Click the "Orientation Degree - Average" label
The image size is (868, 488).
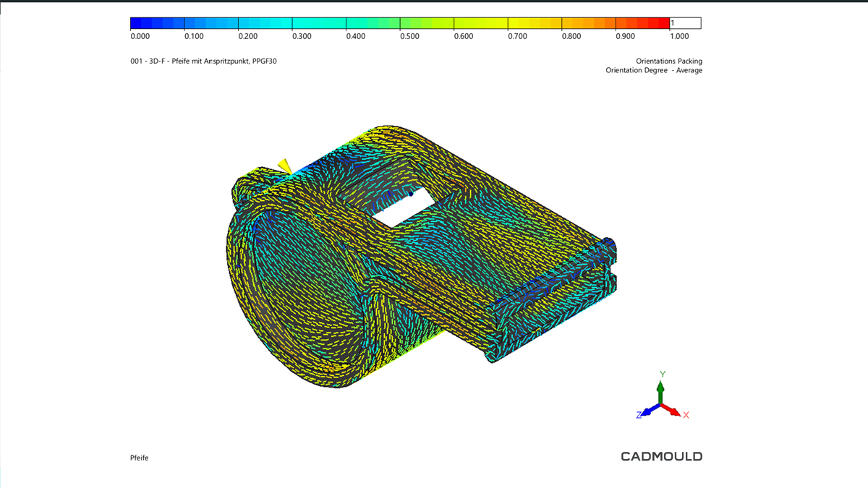[x=654, y=70]
